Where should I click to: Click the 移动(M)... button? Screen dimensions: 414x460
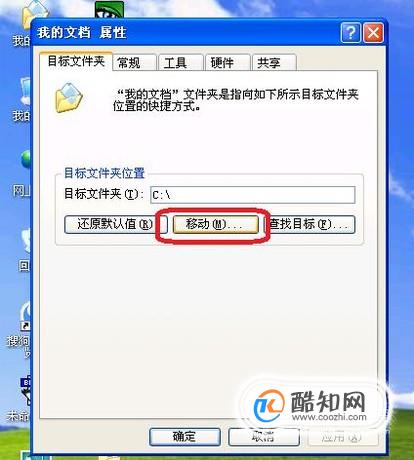pos(215,224)
